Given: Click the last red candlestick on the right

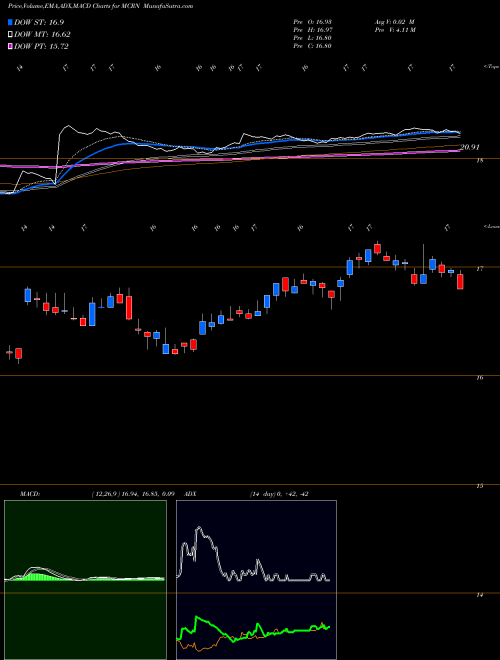Looking at the screenshot, I should [460, 282].
